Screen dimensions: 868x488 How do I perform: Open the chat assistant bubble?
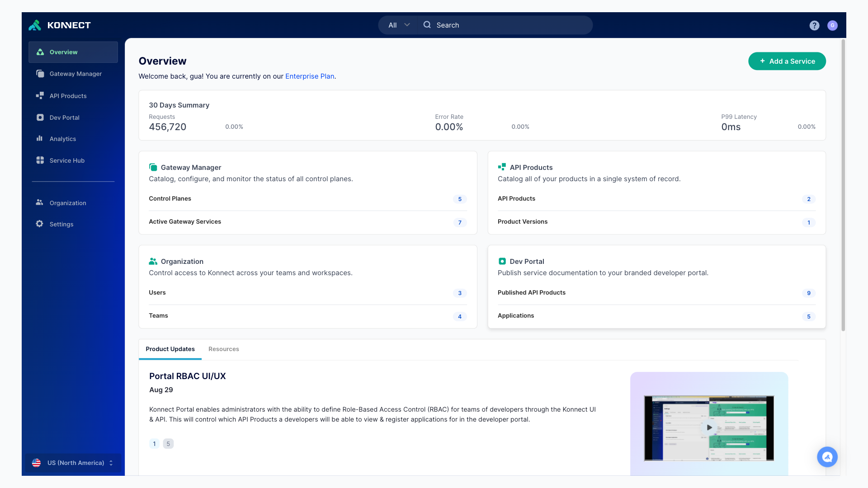coord(827,457)
